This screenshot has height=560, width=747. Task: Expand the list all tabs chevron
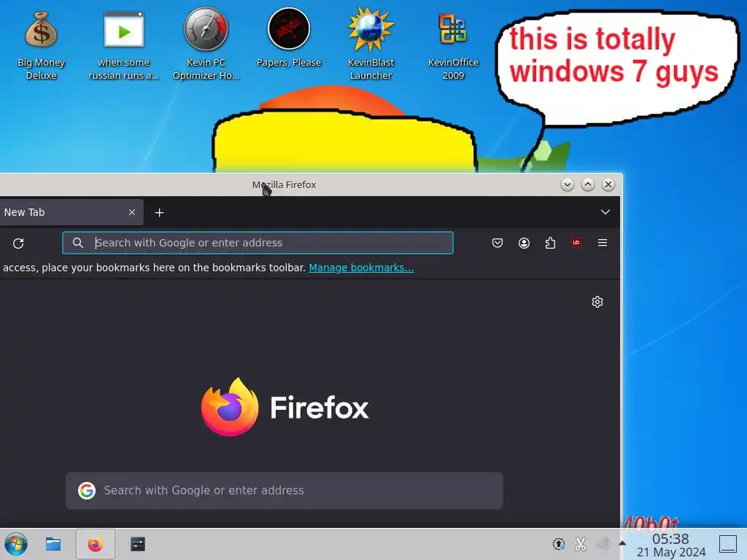click(x=605, y=212)
